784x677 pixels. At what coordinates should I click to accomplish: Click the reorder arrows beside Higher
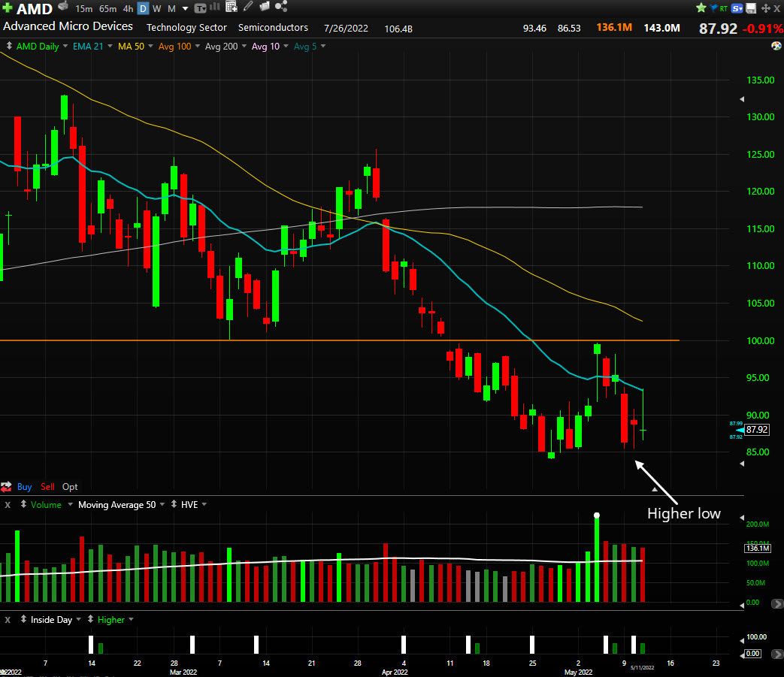(x=90, y=619)
